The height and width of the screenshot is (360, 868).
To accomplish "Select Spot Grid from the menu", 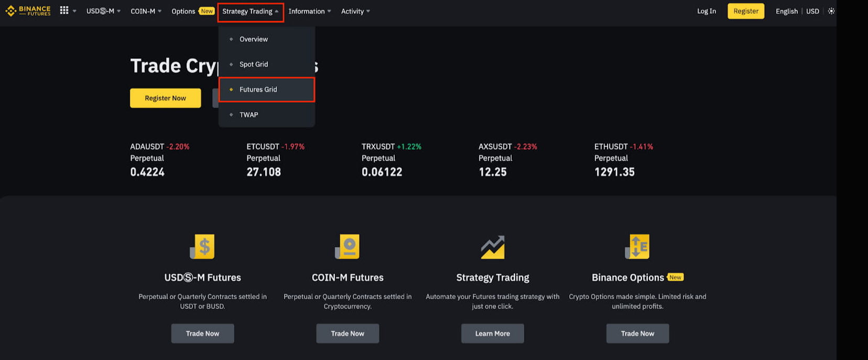I will 266,65.
